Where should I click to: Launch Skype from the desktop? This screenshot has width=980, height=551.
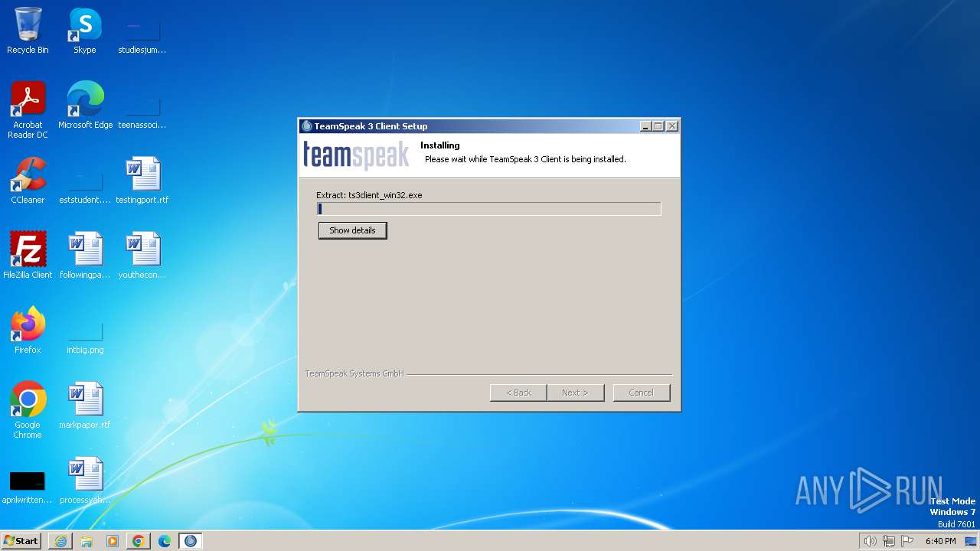pos(85,31)
